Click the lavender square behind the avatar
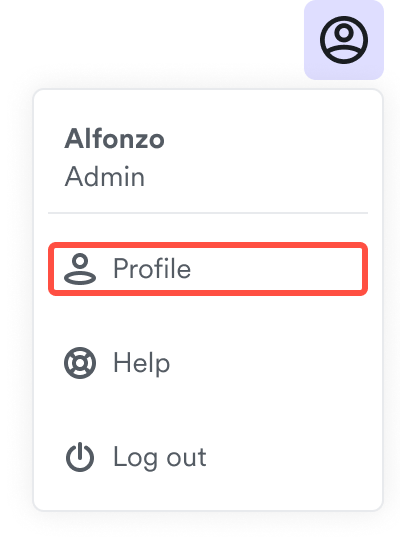 point(344,40)
